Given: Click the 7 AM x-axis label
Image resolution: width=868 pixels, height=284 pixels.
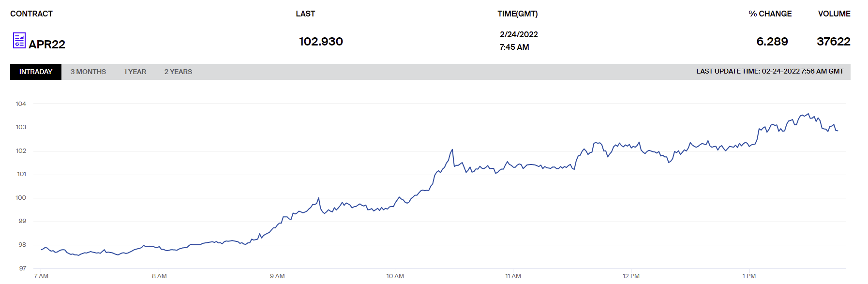Looking at the screenshot, I should [x=41, y=276].
